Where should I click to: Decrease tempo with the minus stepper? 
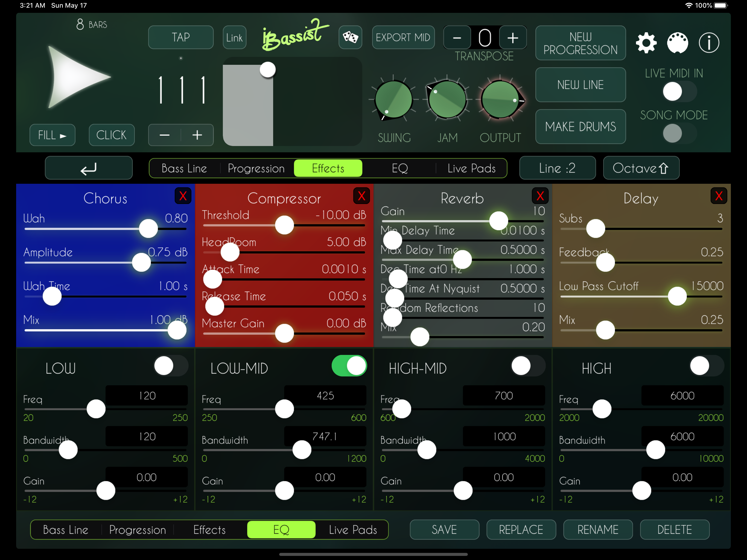(x=164, y=135)
